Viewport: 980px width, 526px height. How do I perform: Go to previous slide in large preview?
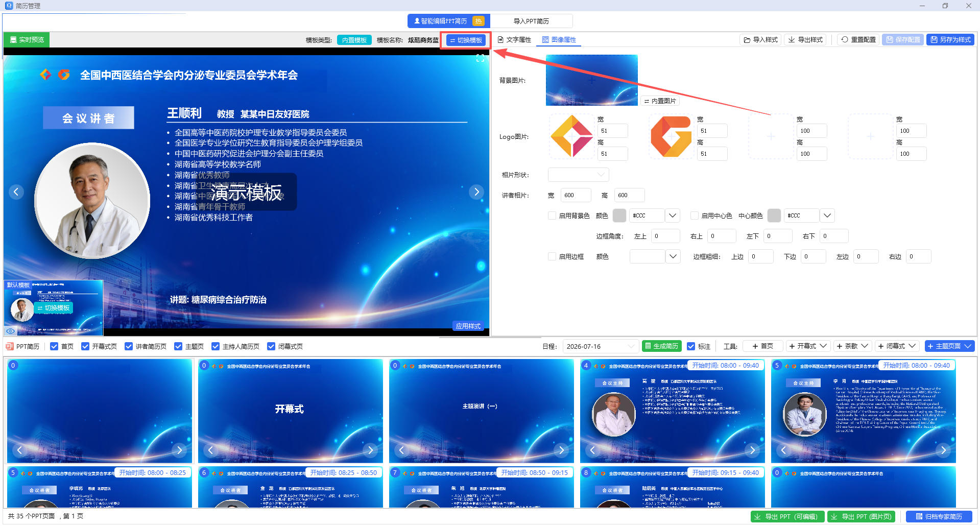[16, 192]
